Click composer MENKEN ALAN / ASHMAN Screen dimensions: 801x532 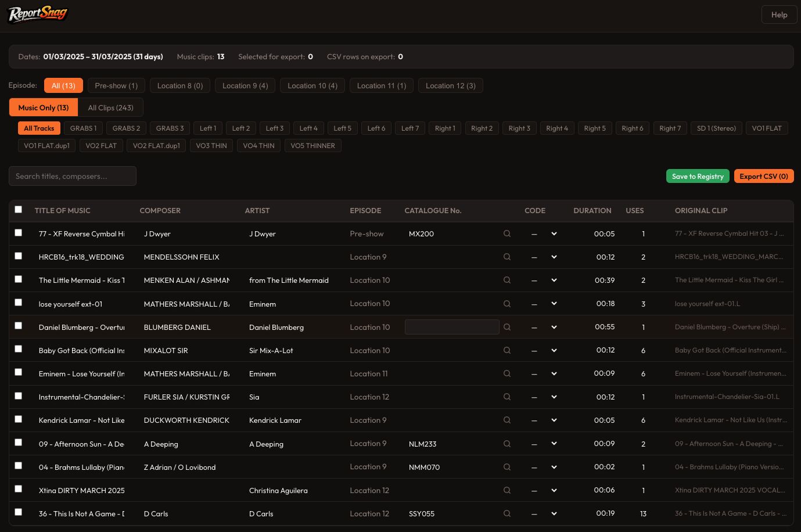click(186, 281)
